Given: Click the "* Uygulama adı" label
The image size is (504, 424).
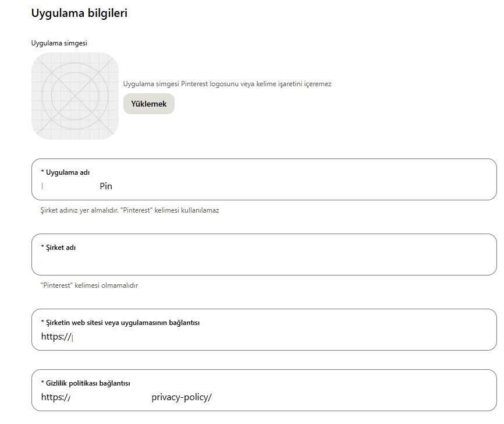Looking at the screenshot, I should (x=65, y=172).
